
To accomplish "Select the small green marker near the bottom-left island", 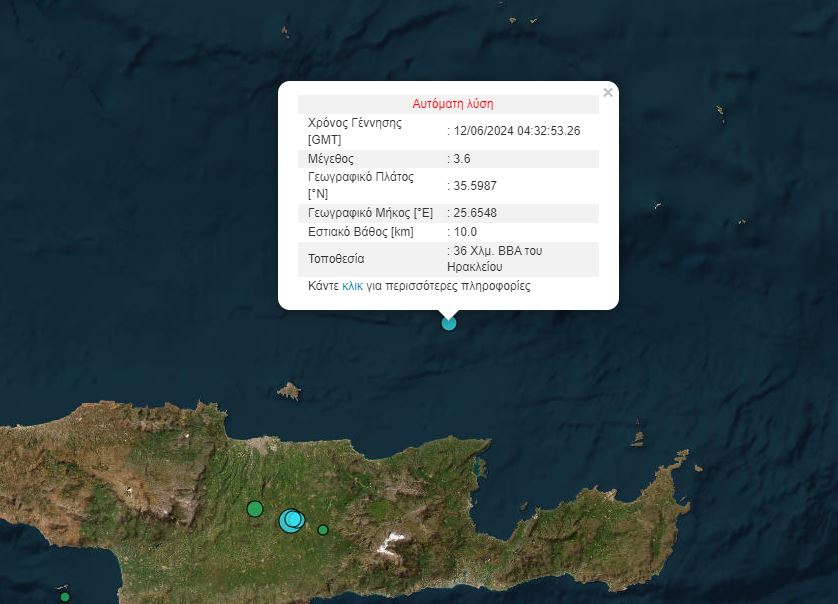I will (65, 597).
